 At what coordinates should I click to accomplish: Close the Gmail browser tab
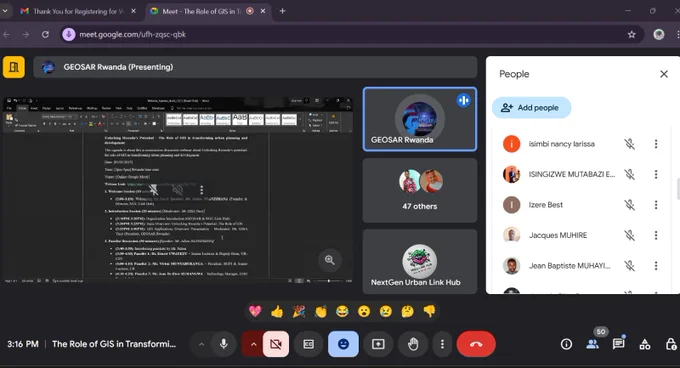point(133,11)
